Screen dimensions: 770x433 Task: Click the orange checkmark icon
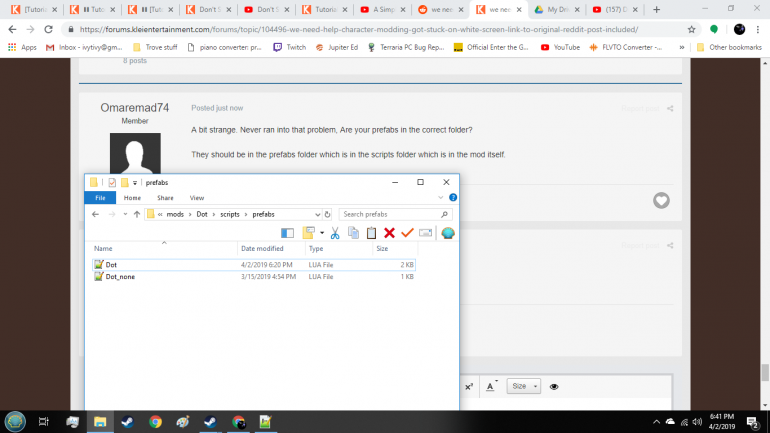407,233
